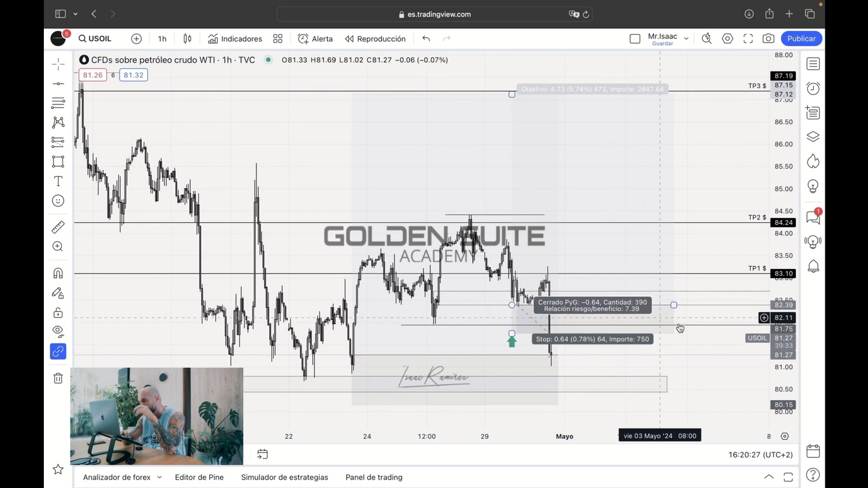Open the Indicadores menu
This screenshot has width=868, height=488.
tap(235, 38)
